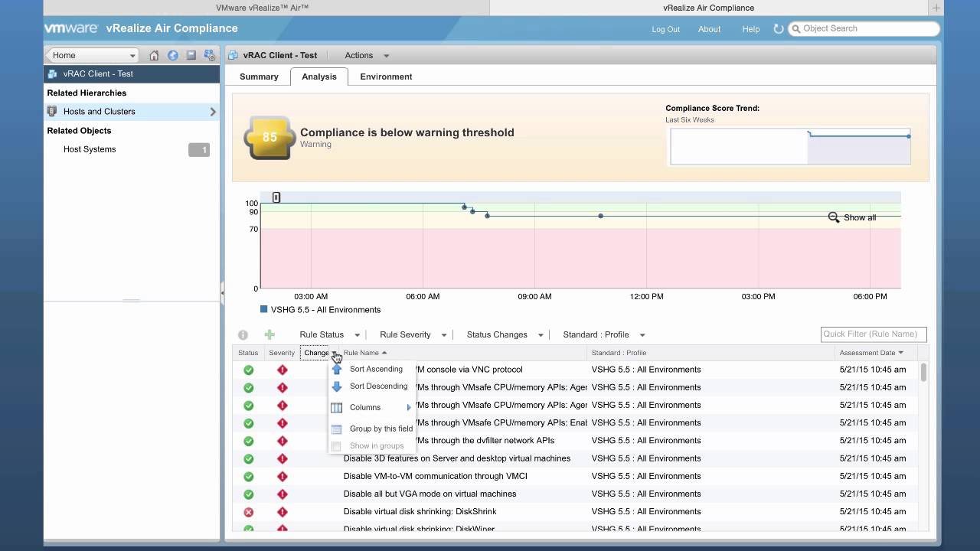Expand Hosts and Clusters chevron arrow
This screenshot has height=551, width=980.
pyautogui.click(x=213, y=112)
